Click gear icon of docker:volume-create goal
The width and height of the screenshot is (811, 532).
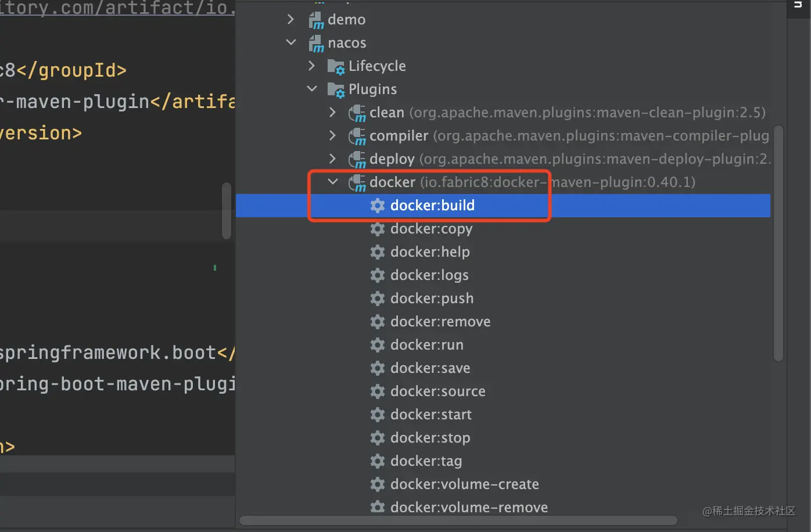point(378,484)
